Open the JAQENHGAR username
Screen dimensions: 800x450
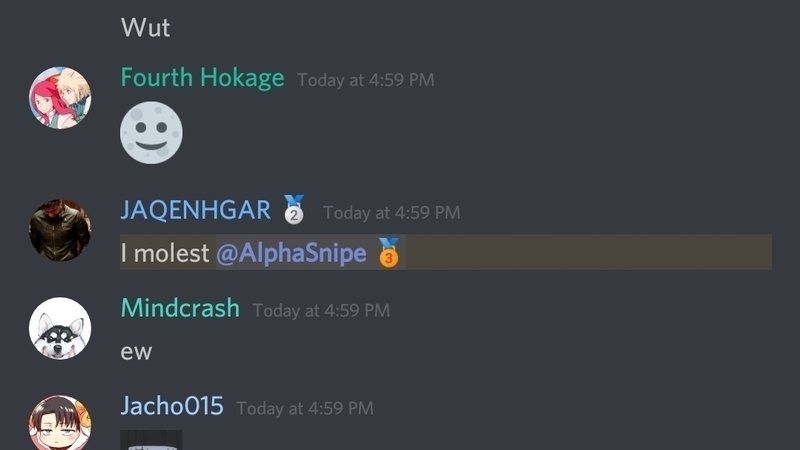(195, 210)
